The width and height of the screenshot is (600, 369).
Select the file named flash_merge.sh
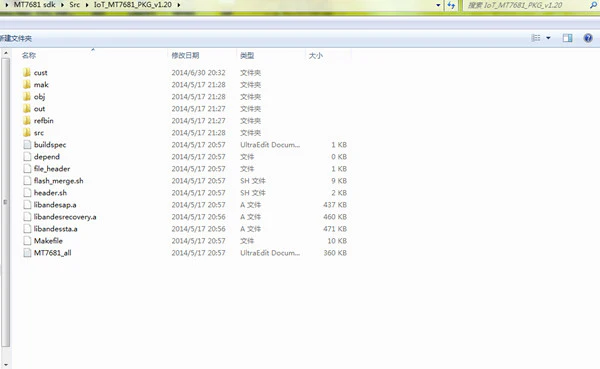59,181
